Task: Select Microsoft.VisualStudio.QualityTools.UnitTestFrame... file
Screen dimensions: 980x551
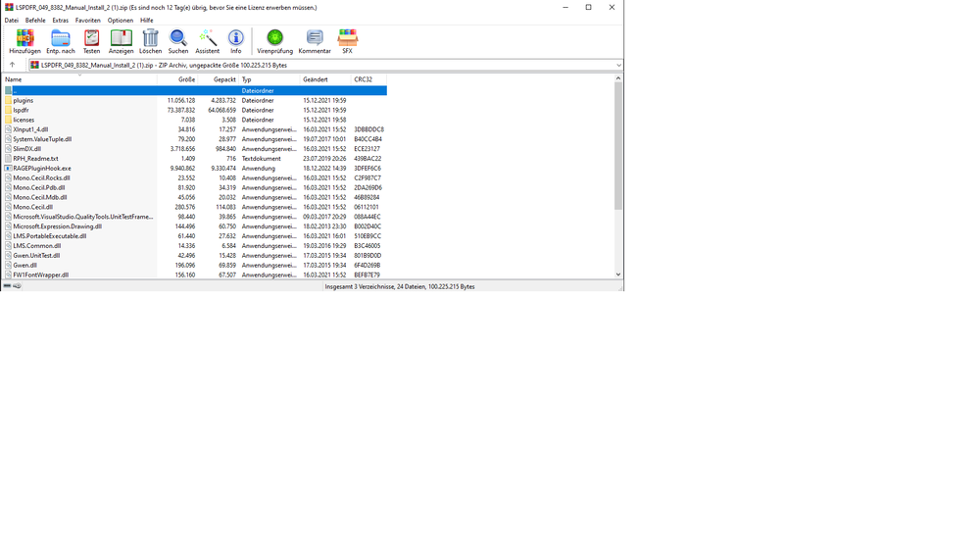Action: [83, 217]
